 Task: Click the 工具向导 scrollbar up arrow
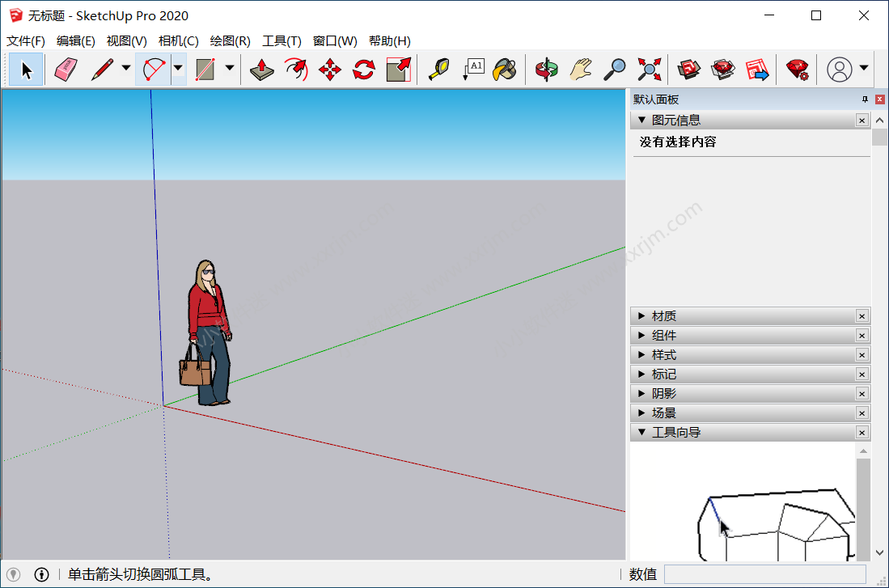863,451
